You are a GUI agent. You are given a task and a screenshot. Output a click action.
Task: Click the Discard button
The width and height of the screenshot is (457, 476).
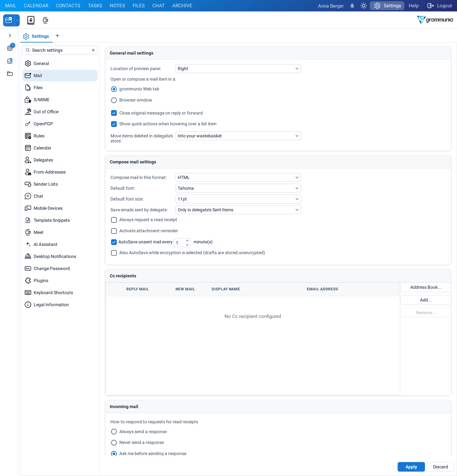tap(440, 467)
